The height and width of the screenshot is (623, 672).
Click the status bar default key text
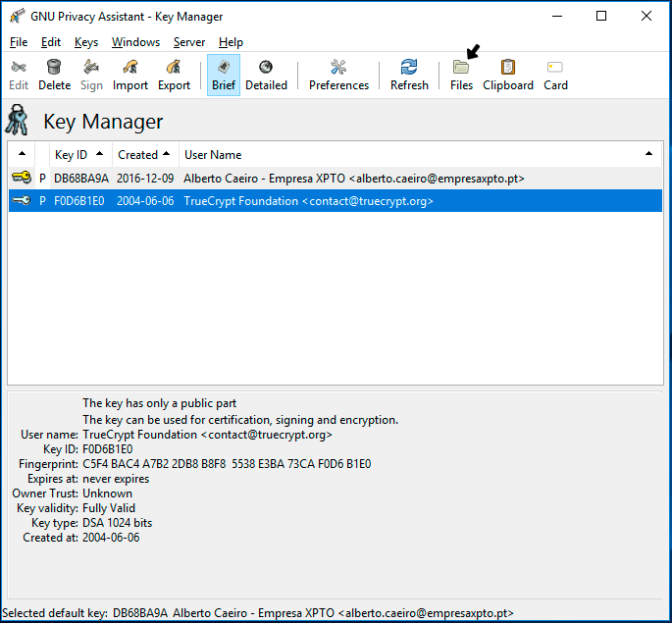[x=258, y=613]
